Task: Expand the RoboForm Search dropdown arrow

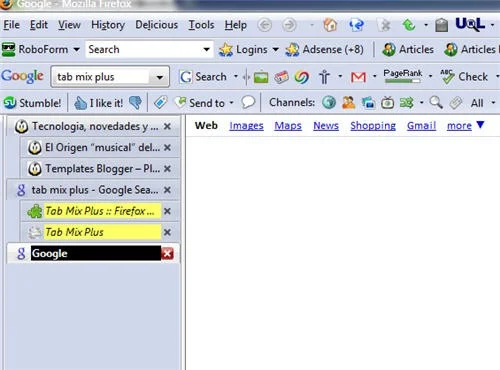Action: (x=207, y=50)
